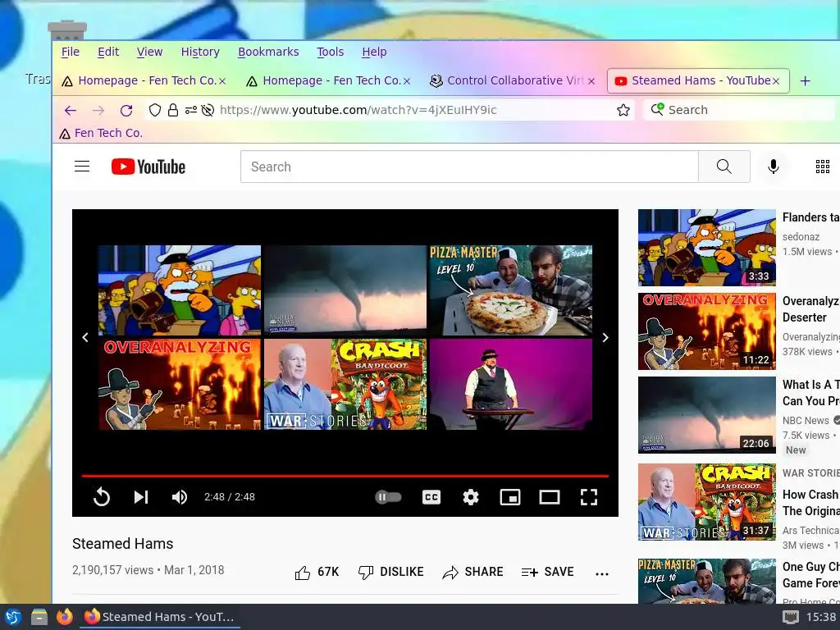Focus the Firefox Search bar
Image resolution: width=840 pixels, height=630 pixels.
pos(737,110)
